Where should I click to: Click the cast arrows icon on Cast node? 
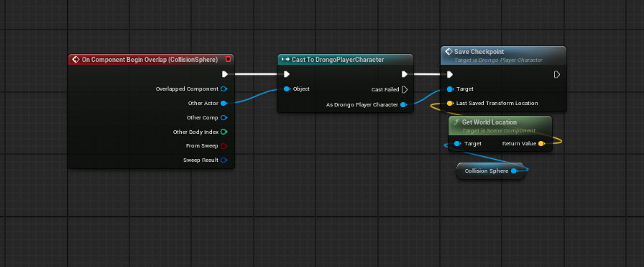click(x=285, y=60)
